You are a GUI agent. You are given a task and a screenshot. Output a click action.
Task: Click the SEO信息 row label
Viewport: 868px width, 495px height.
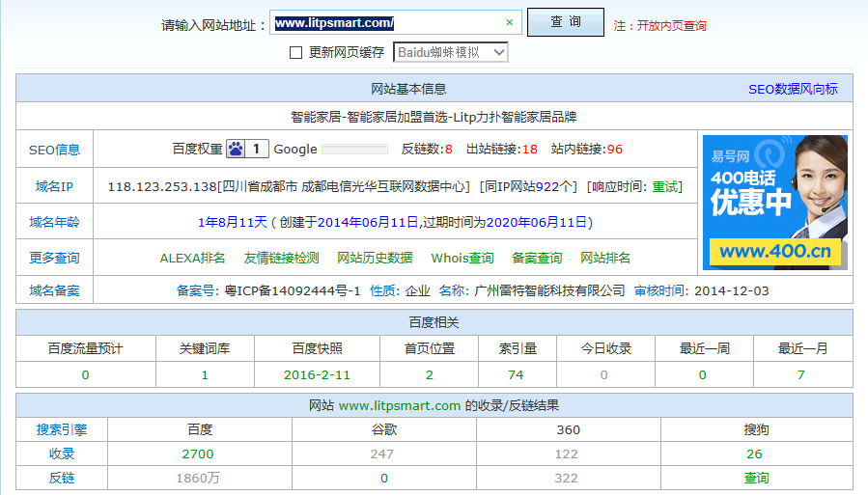coord(54,150)
